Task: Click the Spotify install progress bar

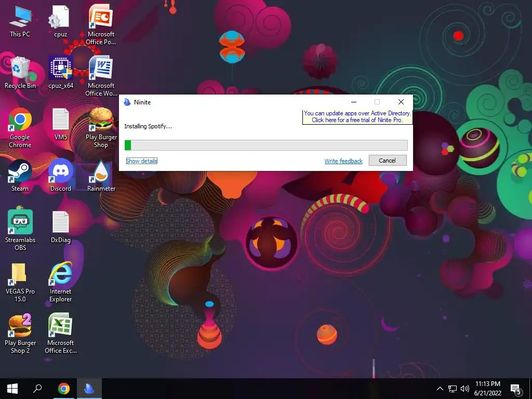Action: coord(266,145)
